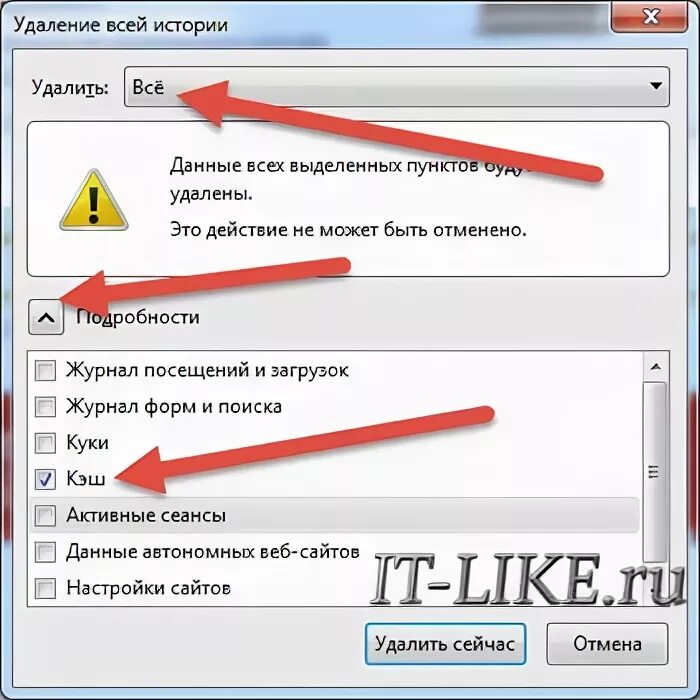Click the Куки list item label

(x=88, y=443)
